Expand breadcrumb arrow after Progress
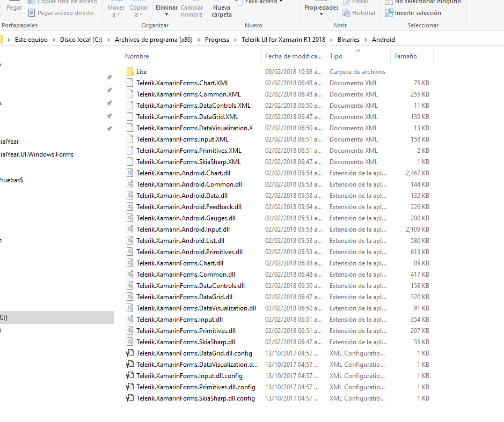 235,40
